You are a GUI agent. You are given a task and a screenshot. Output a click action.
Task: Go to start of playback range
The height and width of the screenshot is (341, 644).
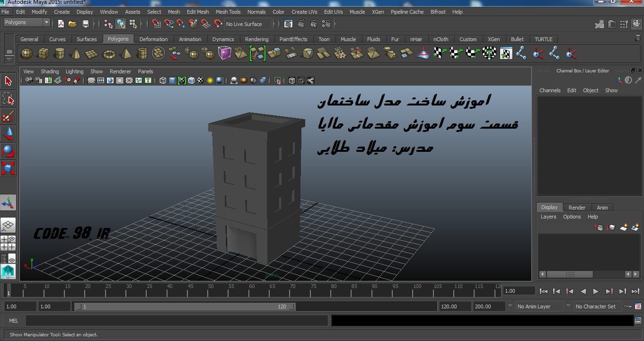544,291
